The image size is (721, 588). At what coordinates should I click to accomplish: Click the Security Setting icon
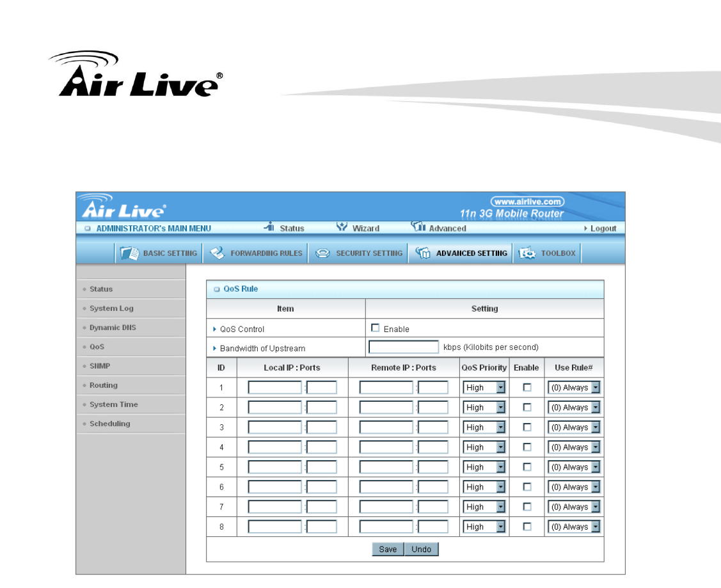pyautogui.click(x=322, y=253)
